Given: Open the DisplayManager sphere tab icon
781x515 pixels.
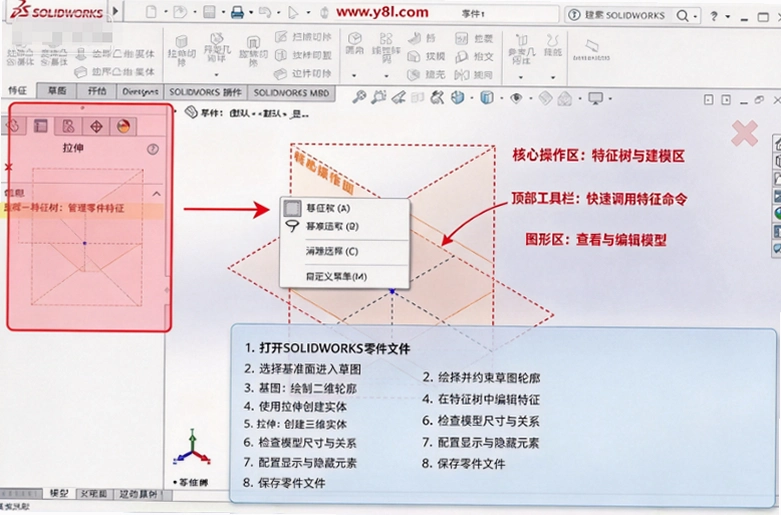Looking at the screenshot, I should click(x=124, y=127).
